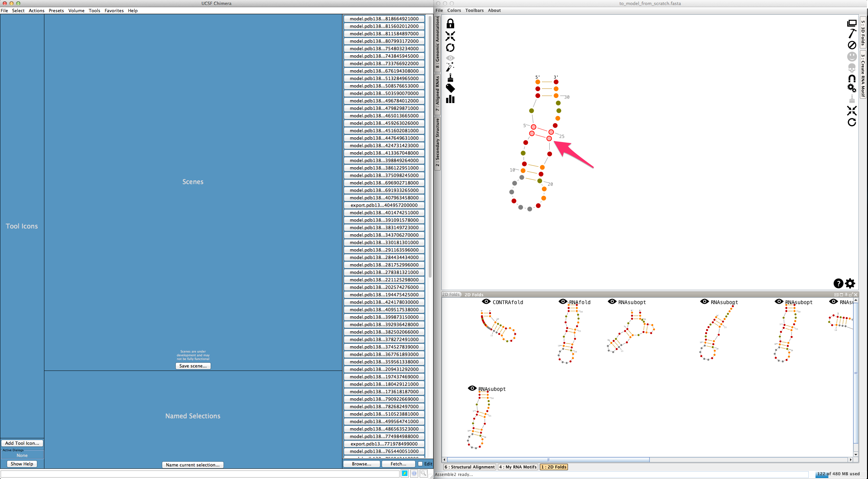Toggle the eye icon for the RNAfold fold
The image size is (868, 479).
563,301
